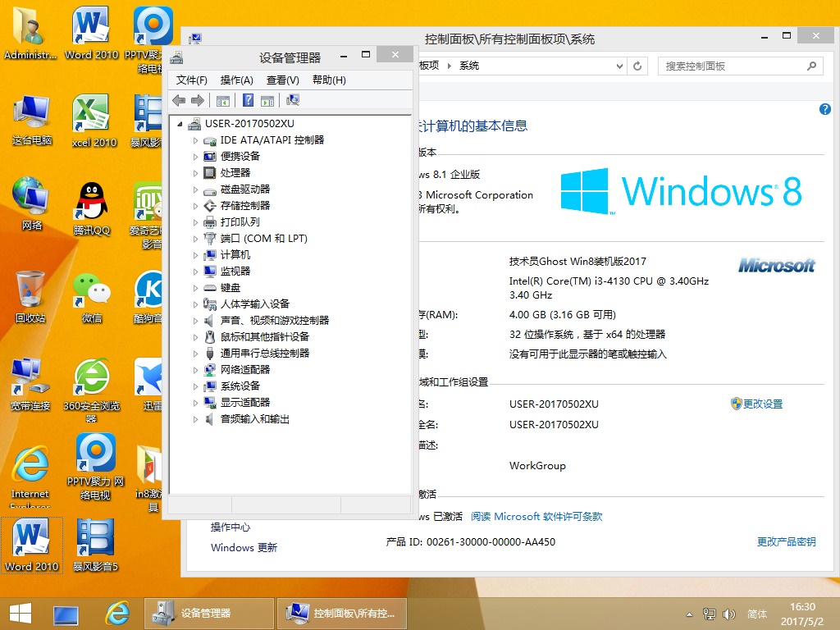The height and width of the screenshot is (630, 840).
Task: Click the scan for hardware changes toolbar icon
Action: click(x=293, y=100)
